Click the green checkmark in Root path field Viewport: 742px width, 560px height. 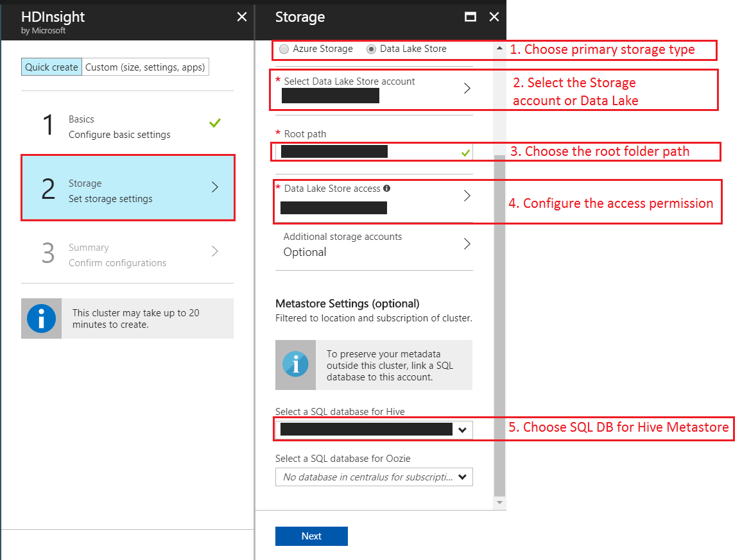coord(465,153)
